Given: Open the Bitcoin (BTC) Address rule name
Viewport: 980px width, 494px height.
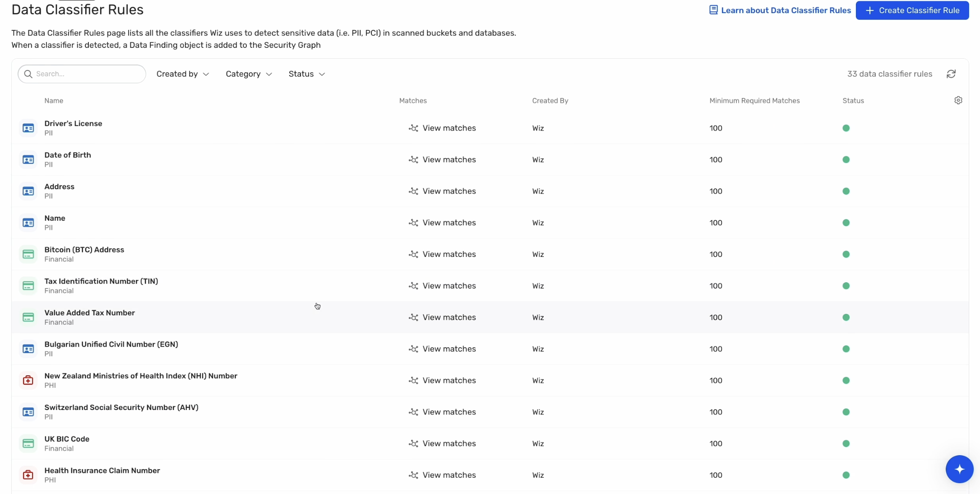Looking at the screenshot, I should point(84,250).
